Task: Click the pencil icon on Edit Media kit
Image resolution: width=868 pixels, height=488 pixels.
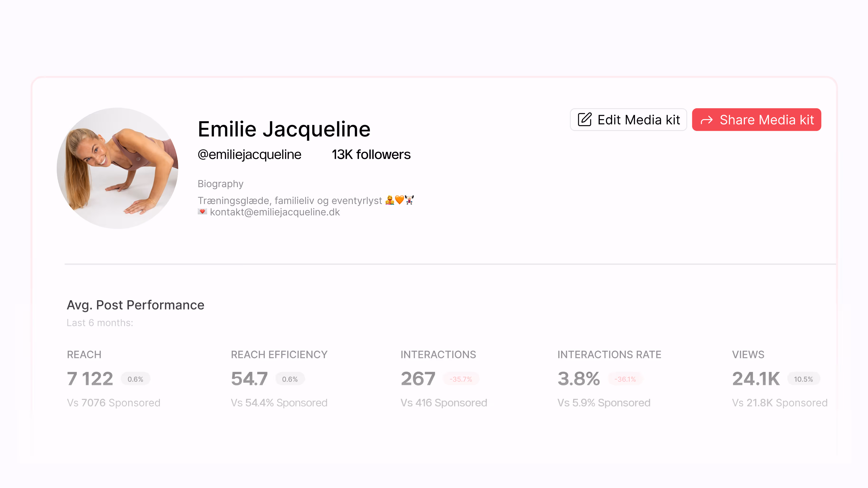Action: pyautogui.click(x=585, y=120)
